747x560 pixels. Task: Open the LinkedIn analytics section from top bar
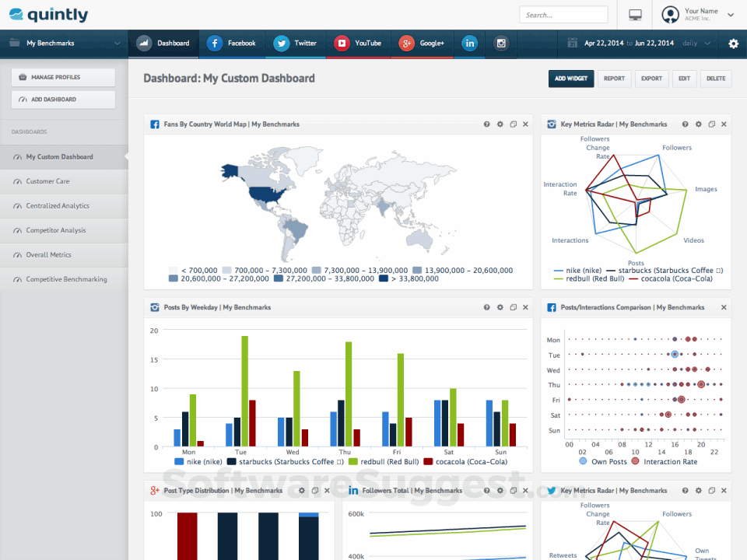[x=469, y=44]
